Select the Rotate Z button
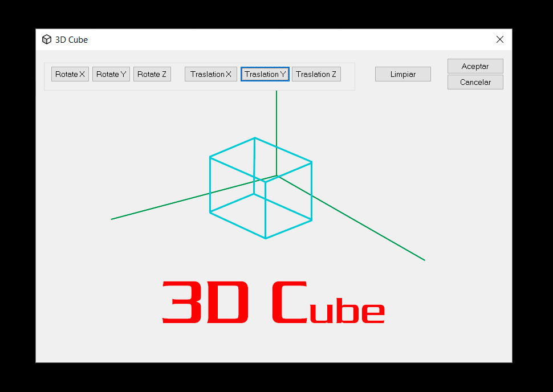This screenshot has height=392, width=553. pyautogui.click(x=152, y=74)
